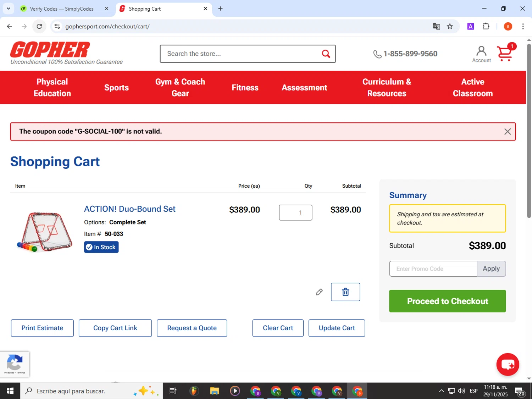
Task: Click the Update Cart button
Action: pyautogui.click(x=337, y=328)
